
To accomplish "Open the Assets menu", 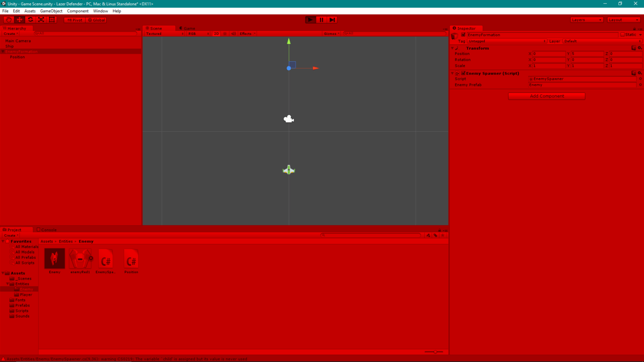I will pyautogui.click(x=30, y=11).
